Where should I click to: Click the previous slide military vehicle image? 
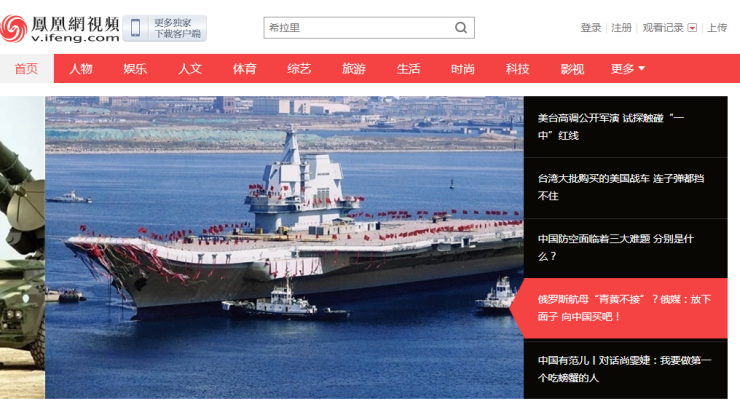22,247
